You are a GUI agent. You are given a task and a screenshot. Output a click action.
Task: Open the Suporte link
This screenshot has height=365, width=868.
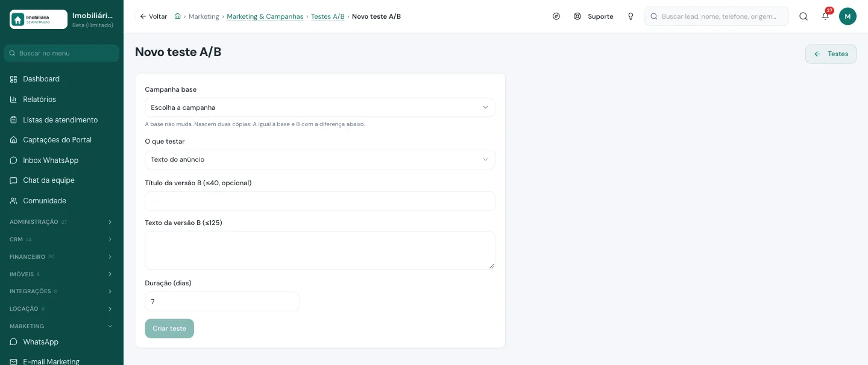click(594, 16)
